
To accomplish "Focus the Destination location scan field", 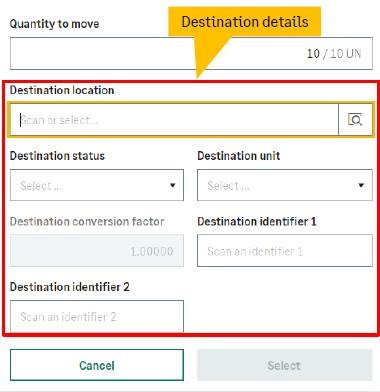I will pos(174,120).
